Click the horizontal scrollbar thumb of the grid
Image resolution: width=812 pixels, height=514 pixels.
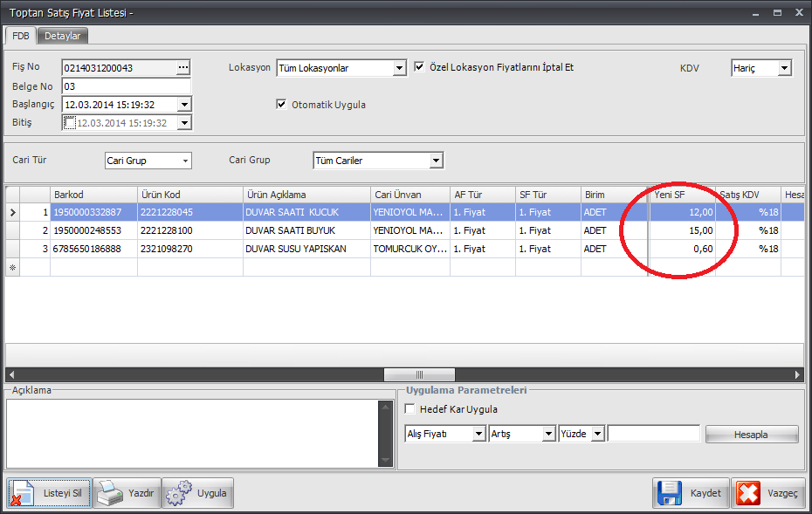[x=419, y=374]
